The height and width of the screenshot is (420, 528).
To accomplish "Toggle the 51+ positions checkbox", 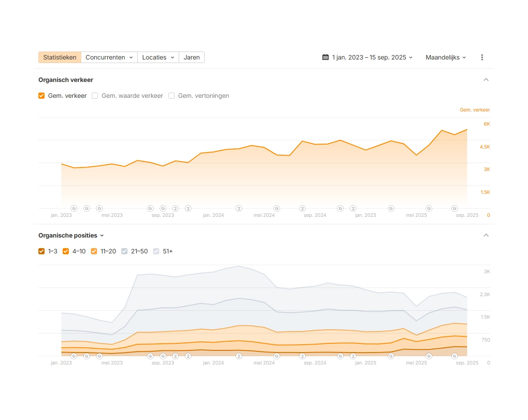I will coord(156,251).
